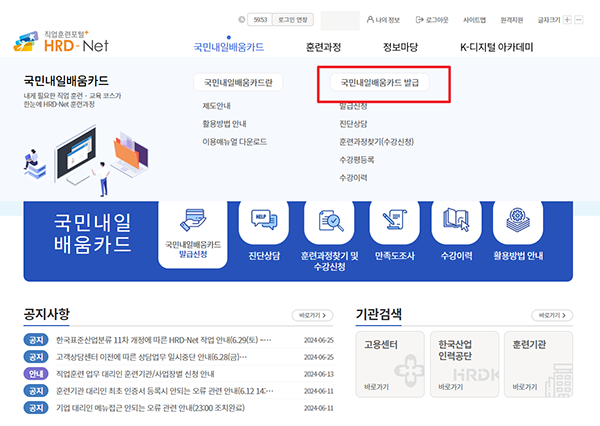Click the 활용방법 안내 gear icon
Viewport: 600px width, 426px height.
[518, 220]
